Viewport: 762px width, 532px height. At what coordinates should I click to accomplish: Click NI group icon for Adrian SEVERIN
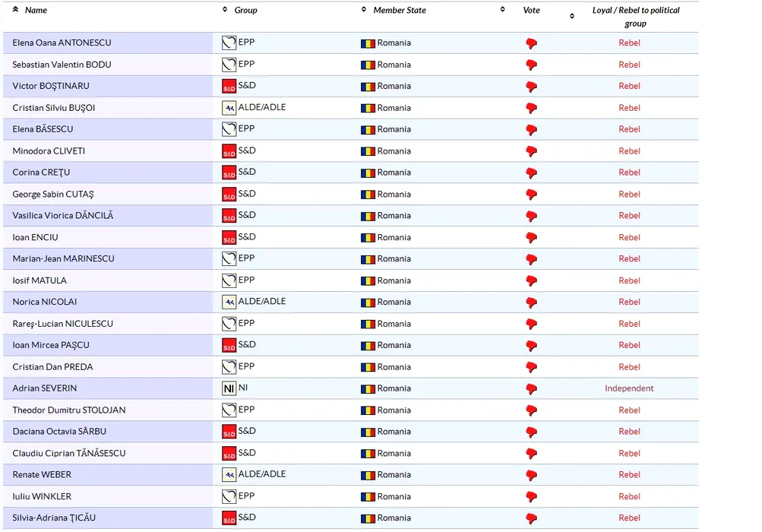(229, 388)
